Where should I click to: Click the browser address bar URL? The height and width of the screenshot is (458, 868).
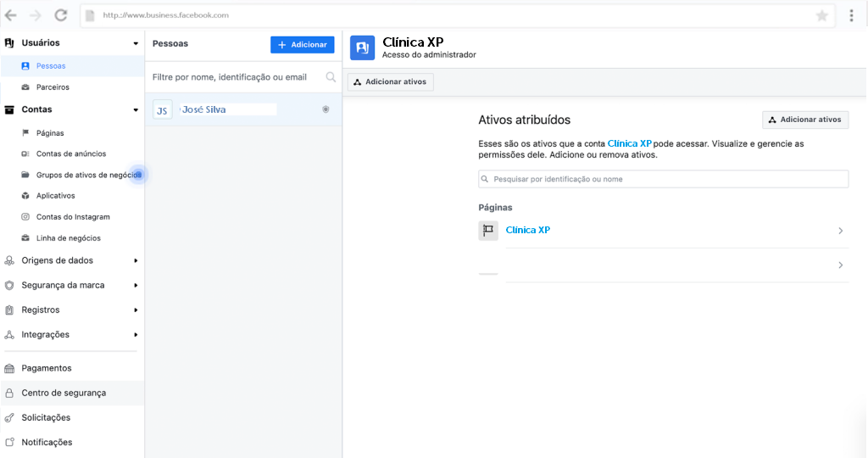(x=165, y=15)
